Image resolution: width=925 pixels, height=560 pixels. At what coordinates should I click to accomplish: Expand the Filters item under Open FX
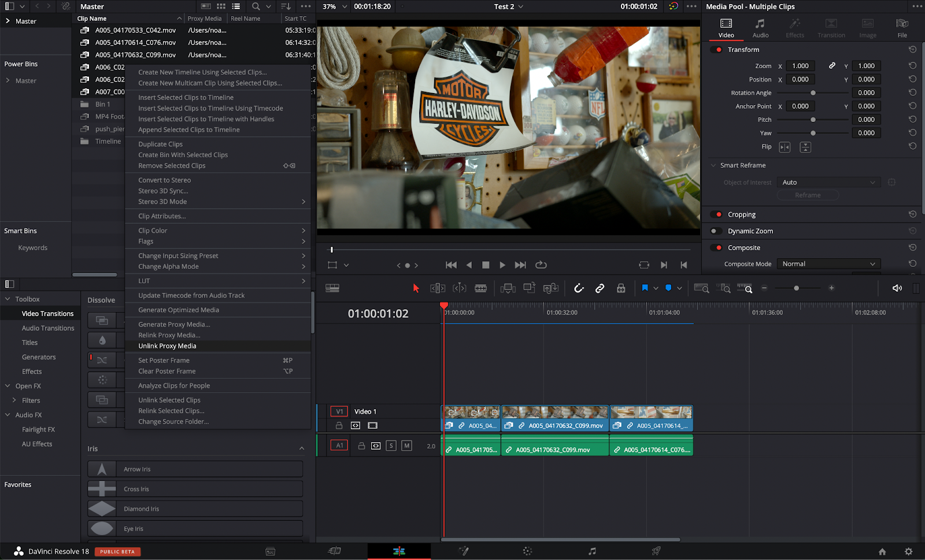(x=14, y=400)
